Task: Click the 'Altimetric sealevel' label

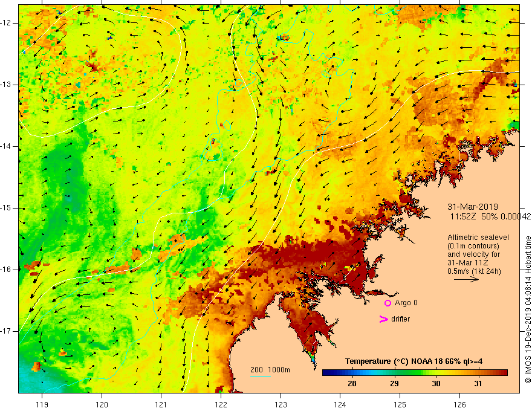Action: coord(478,238)
